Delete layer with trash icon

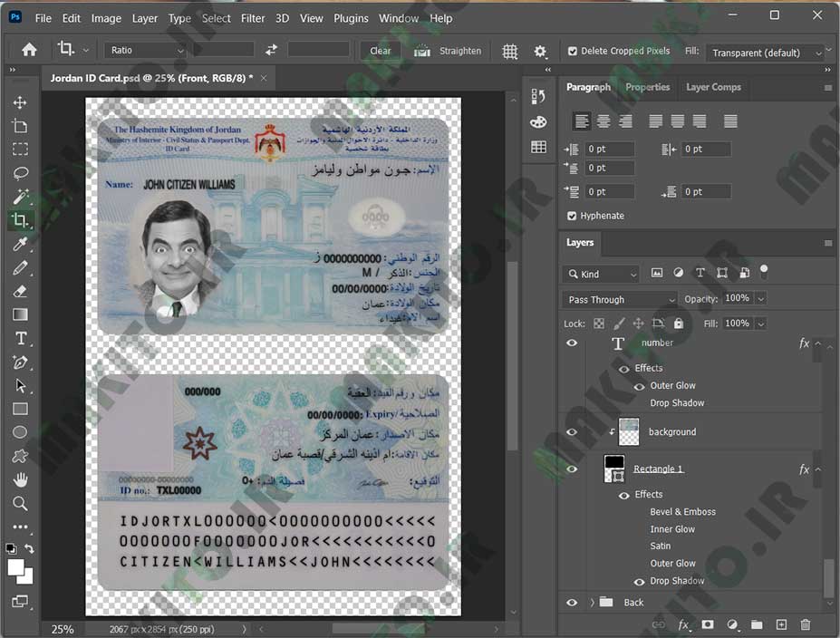[806, 624]
